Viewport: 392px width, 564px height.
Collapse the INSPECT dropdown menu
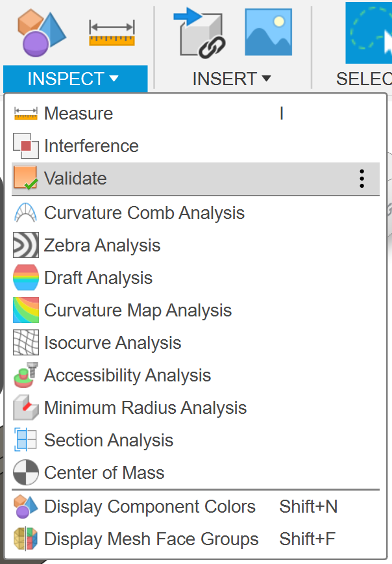click(75, 79)
